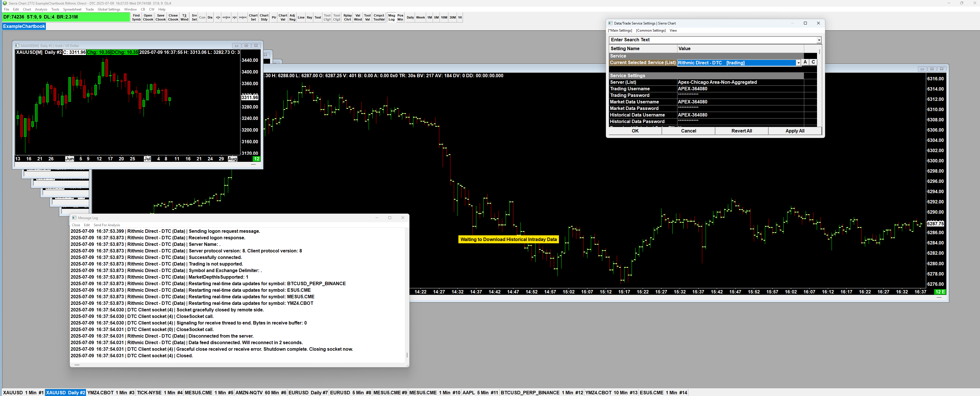Click Apply All in service settings
The width and height of the screenshot is (980, 396).
[x=795, y=131]
